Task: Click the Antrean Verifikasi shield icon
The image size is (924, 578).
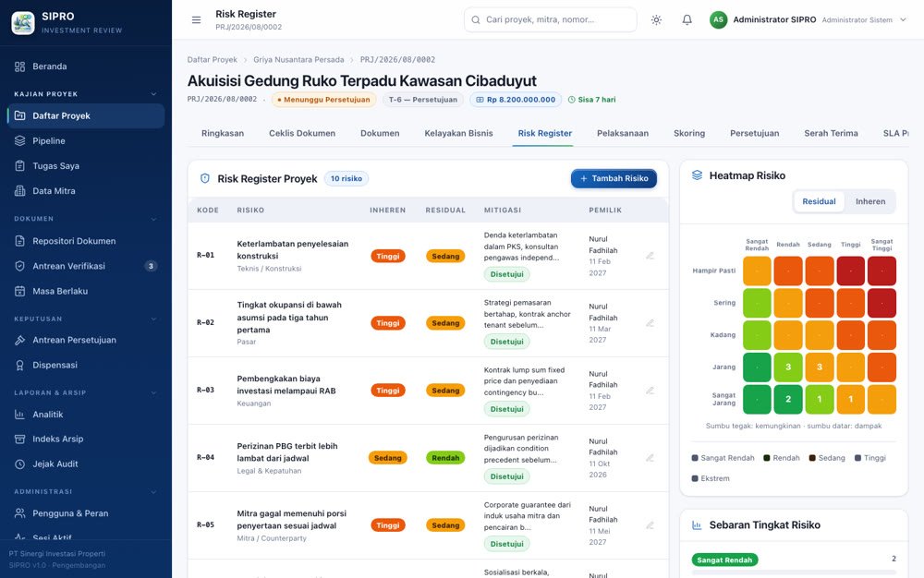Action: (20, 266)
